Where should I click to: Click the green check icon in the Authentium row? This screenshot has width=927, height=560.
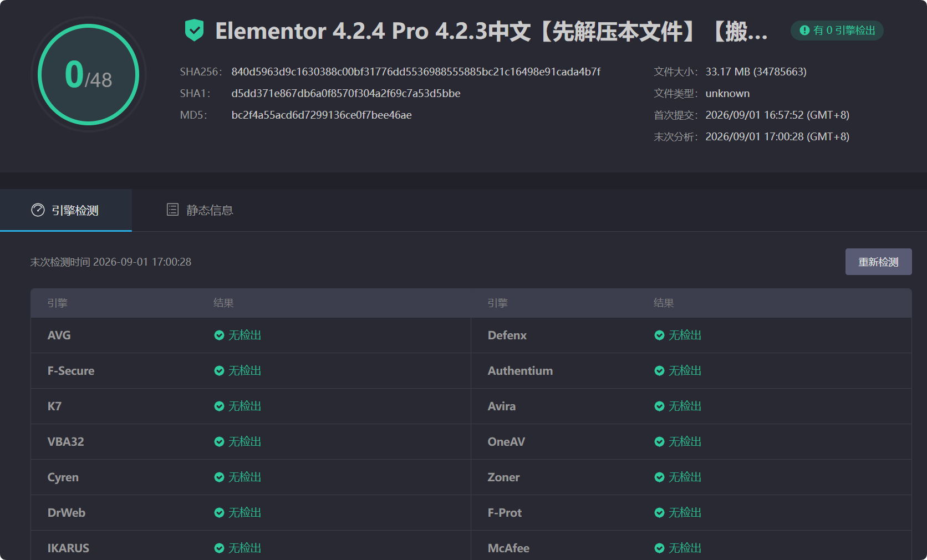click(x=659, y=371)
